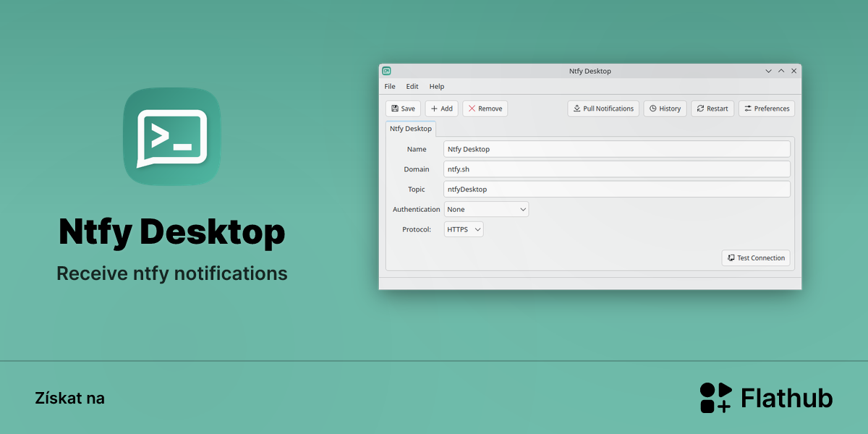Screen dimensions: 868x434
Task: Open Preferences dialog
Action: 767,109
